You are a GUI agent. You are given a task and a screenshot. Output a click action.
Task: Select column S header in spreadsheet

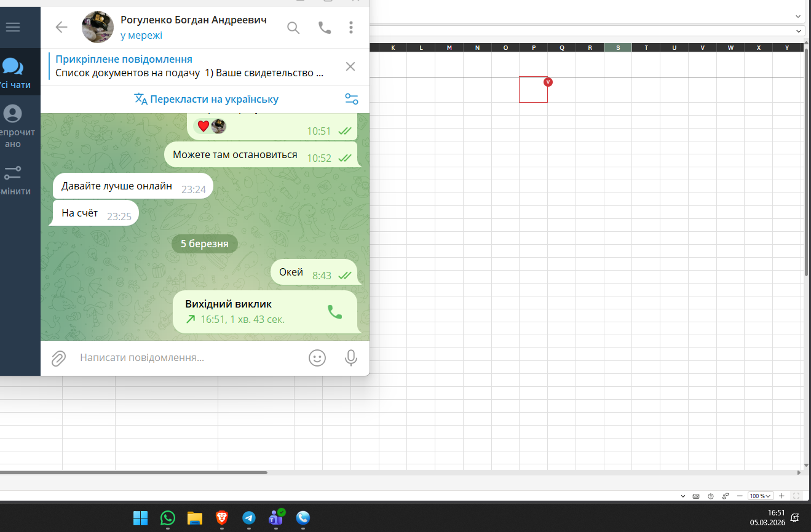pos(618,47)
